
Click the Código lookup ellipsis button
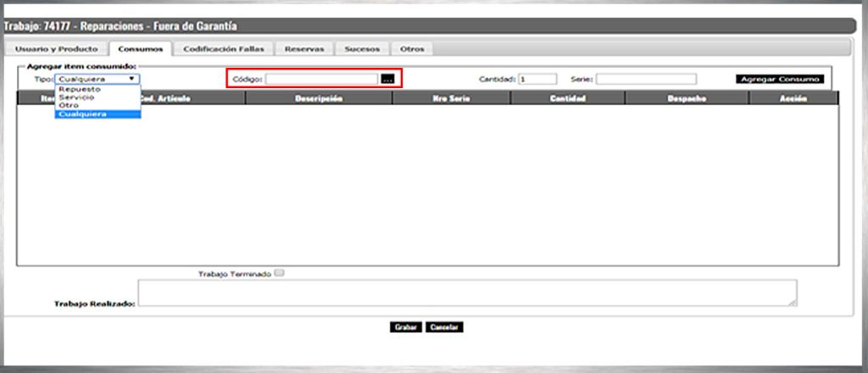point(387,79)
